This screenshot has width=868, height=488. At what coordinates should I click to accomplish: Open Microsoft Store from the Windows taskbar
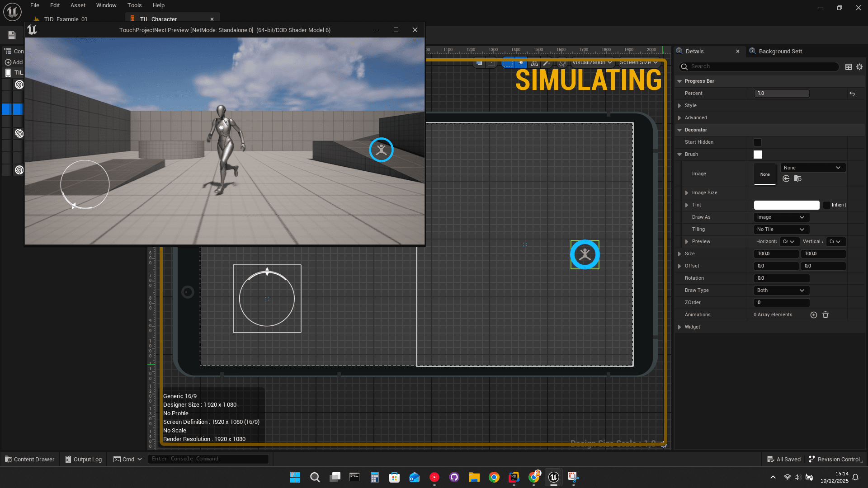(x=394, y=477)
